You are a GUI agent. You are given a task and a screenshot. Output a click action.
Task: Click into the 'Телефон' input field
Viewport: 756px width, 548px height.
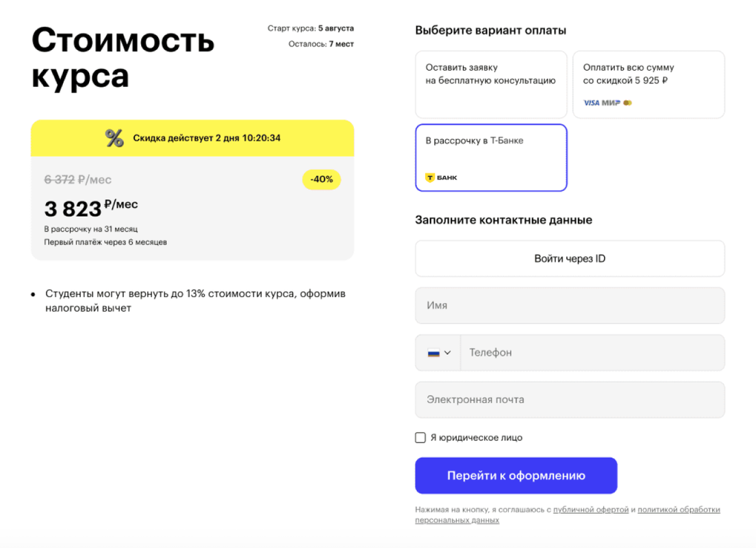[x=592, y=353]
